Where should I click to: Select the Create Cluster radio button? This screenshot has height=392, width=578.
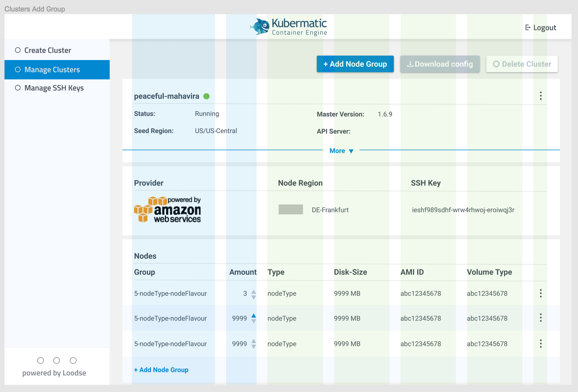(17, 50)
